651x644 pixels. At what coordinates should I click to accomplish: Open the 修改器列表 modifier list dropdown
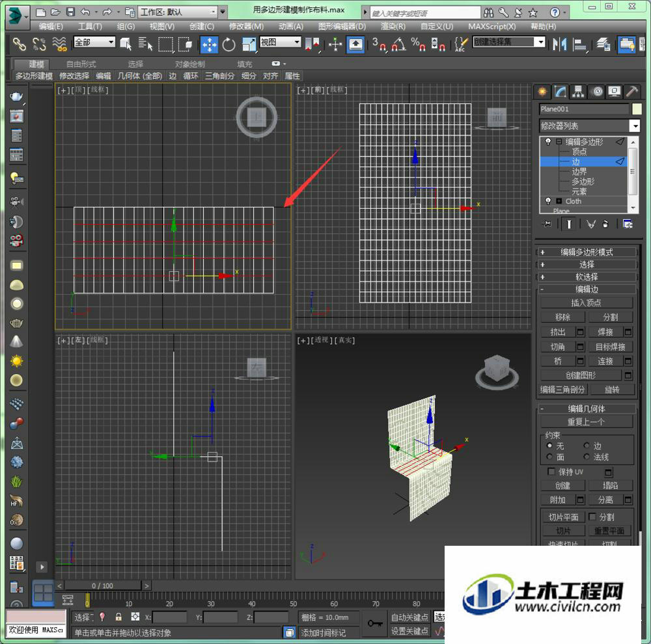pos(589,126)
